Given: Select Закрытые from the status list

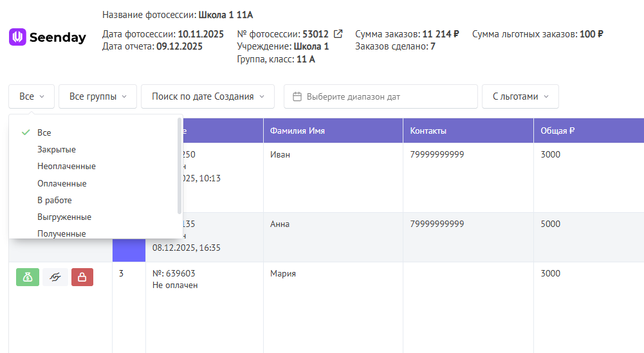Looking at the screenshot, I should click(x=57, y=149).
